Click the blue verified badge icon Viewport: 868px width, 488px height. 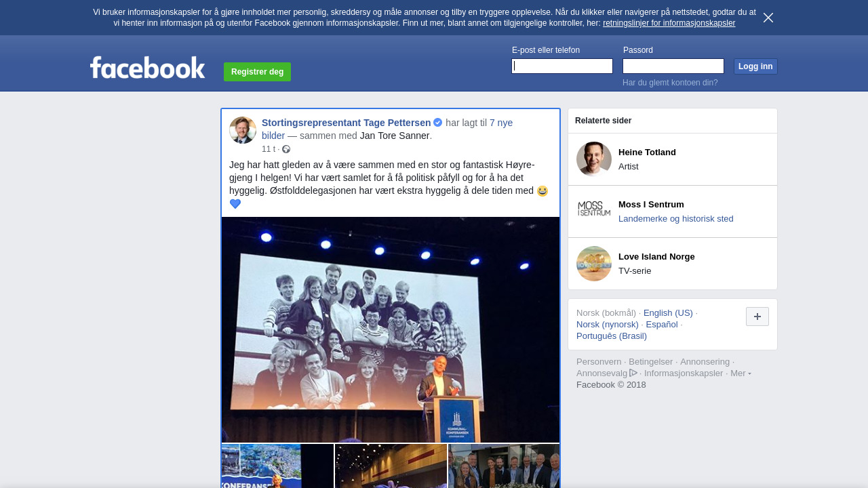pos(438,123)
